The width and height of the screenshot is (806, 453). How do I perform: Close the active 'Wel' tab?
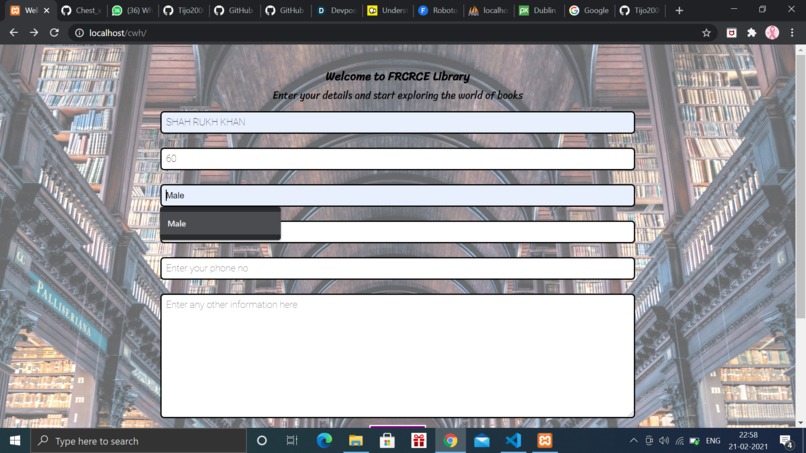46,10
